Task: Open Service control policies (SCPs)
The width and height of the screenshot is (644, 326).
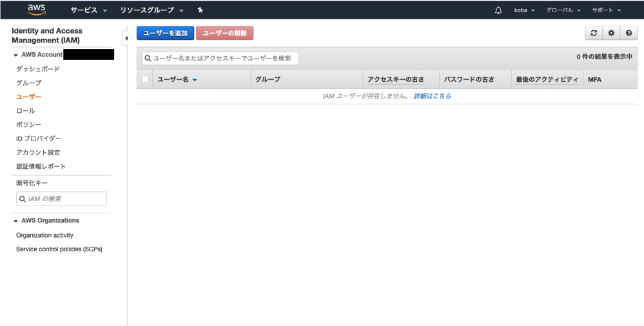Action: coord(59,249)
